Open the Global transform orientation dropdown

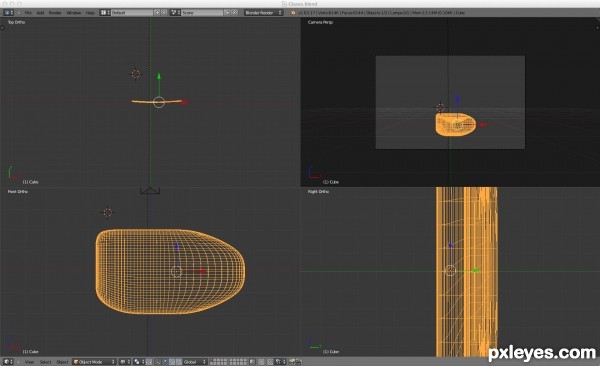pos(194,362)
